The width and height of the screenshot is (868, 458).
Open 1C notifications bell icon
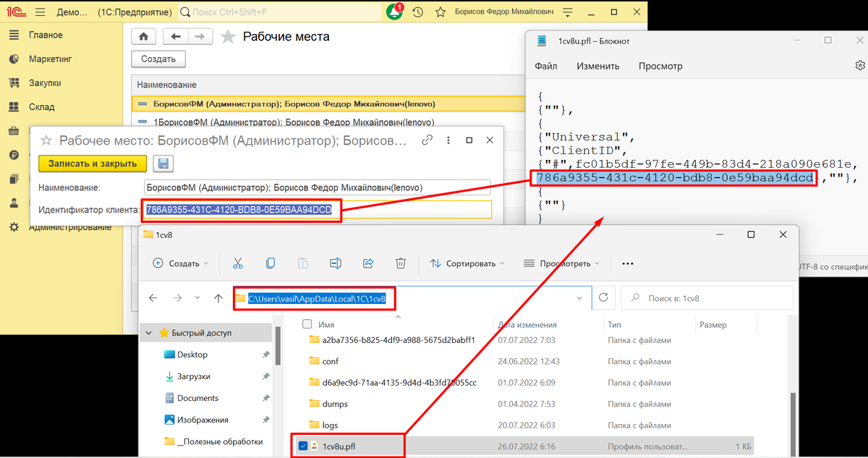point(396,12)
